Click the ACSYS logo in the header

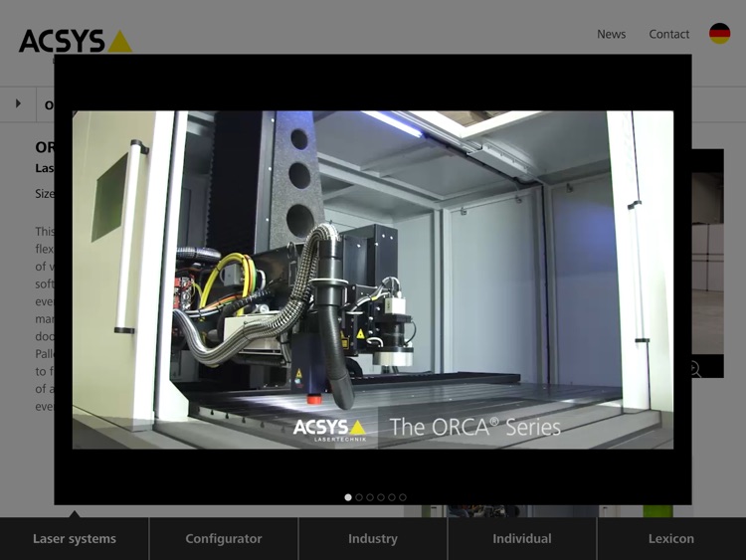76,41
